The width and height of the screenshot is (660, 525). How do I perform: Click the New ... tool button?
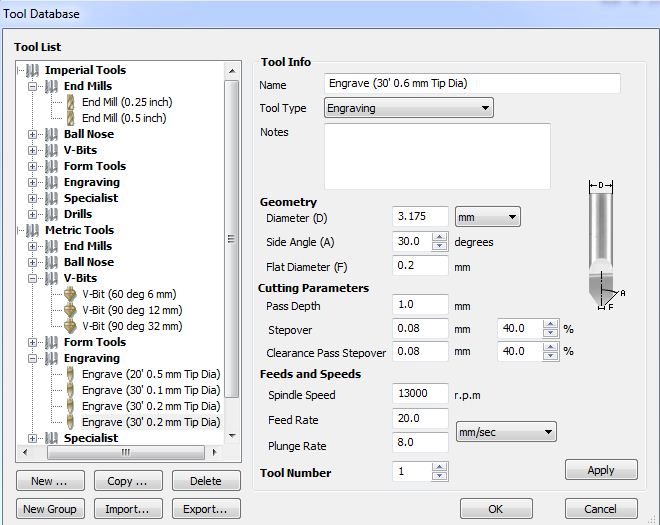pyautogui.click(x=50, y=481)
